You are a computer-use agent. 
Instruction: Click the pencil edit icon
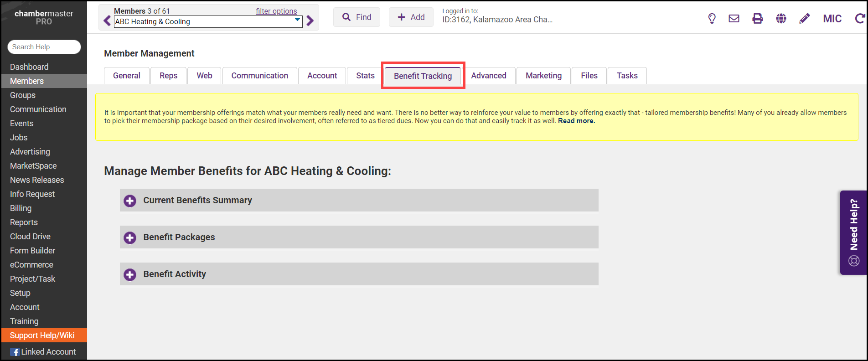pos(805,19)
